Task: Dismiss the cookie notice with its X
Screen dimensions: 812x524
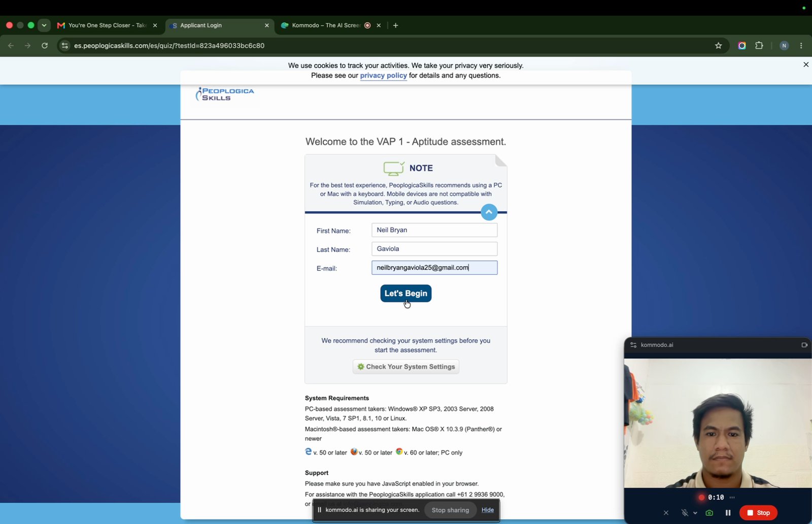Action: pyautogui.click(x=806, y=64)
